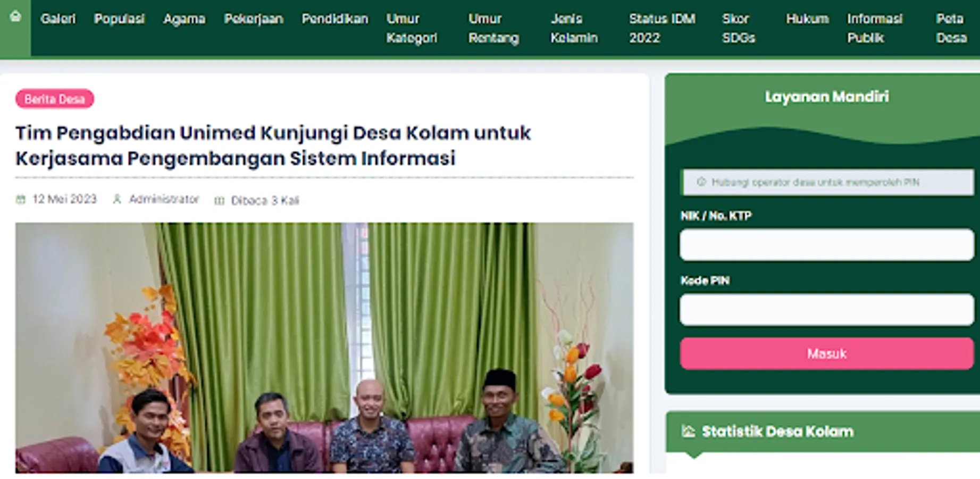Click the user icon beside Administrator
This screenshot has width=980, height=479.
coord(117,199)
